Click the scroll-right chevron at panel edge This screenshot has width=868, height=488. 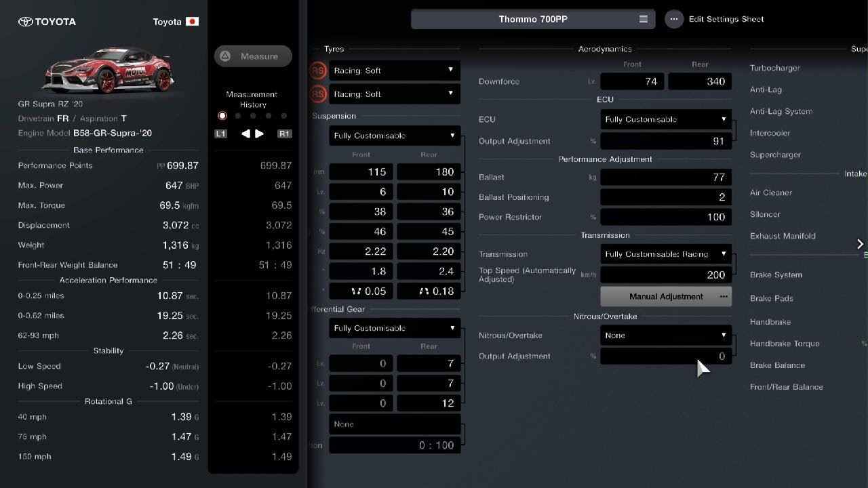(x=860, y=244)
